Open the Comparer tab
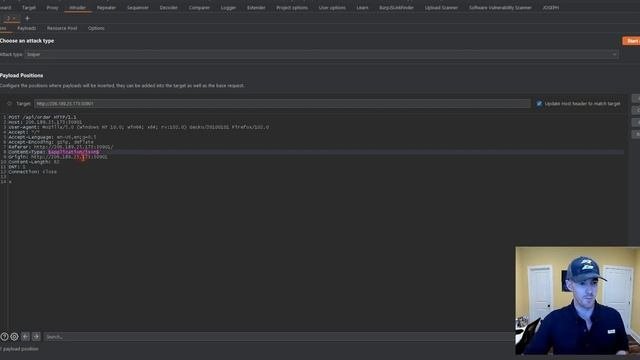640x360 pixels. 199,7
